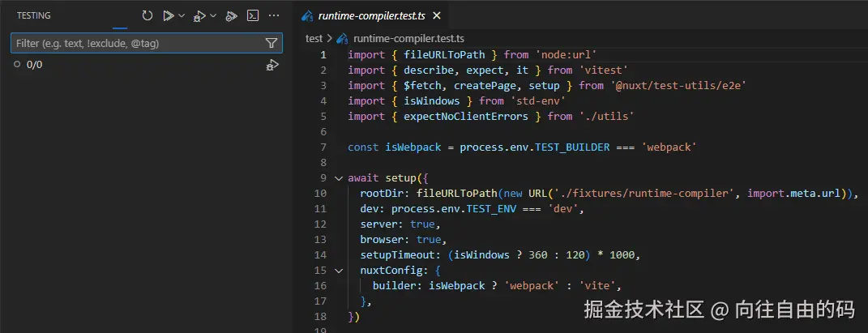Close the runtime-compiler.test.ts tab
The width and height of the screenshot is (868, 333).
point(437,15)
